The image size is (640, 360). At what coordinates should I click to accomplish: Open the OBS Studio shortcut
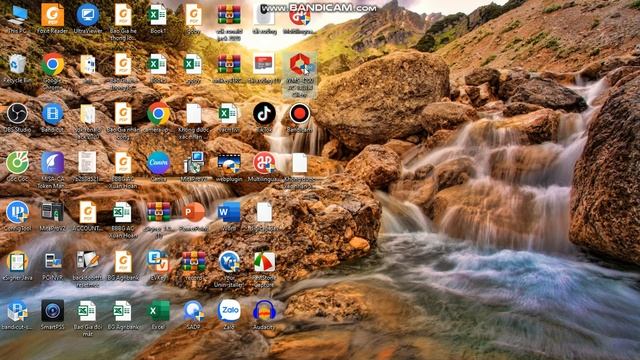tap(17, 118)
